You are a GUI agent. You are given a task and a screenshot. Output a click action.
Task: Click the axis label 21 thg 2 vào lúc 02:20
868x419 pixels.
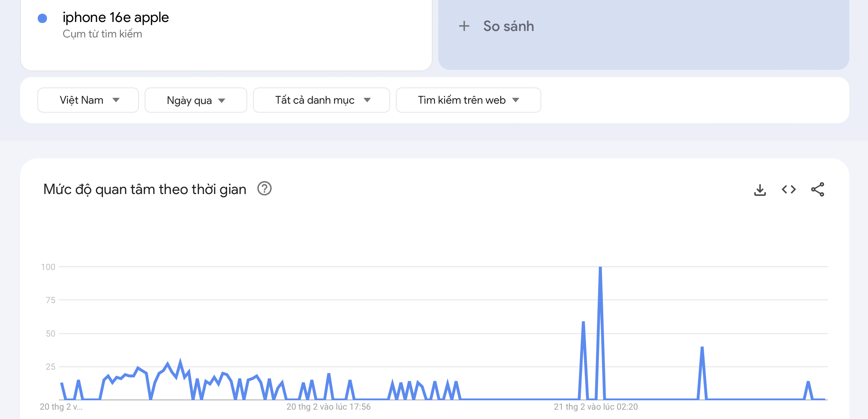[596, 407]
